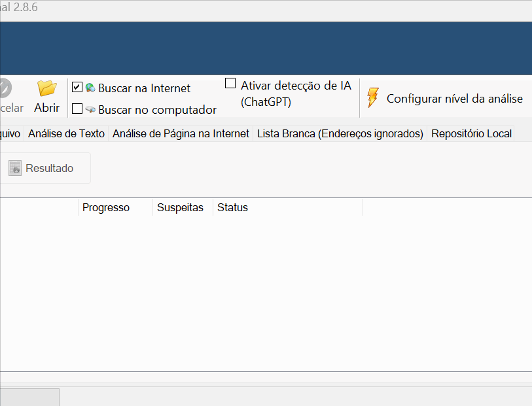Image resolution: width=532 pixels, height=406 pixels.
Task: Open the Repositório Local tab
Action: click(x=471, y=133)
